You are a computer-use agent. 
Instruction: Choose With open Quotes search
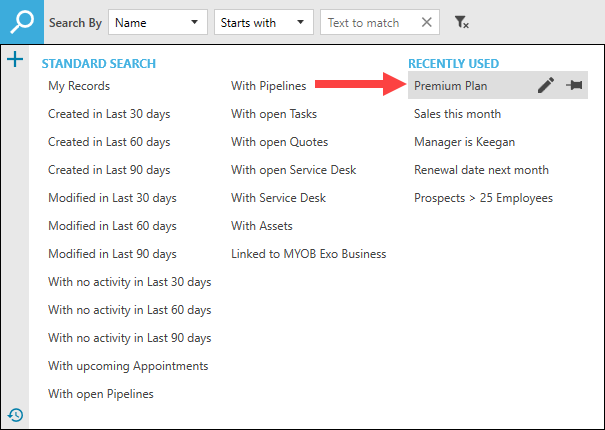click(x=279, y=142)
